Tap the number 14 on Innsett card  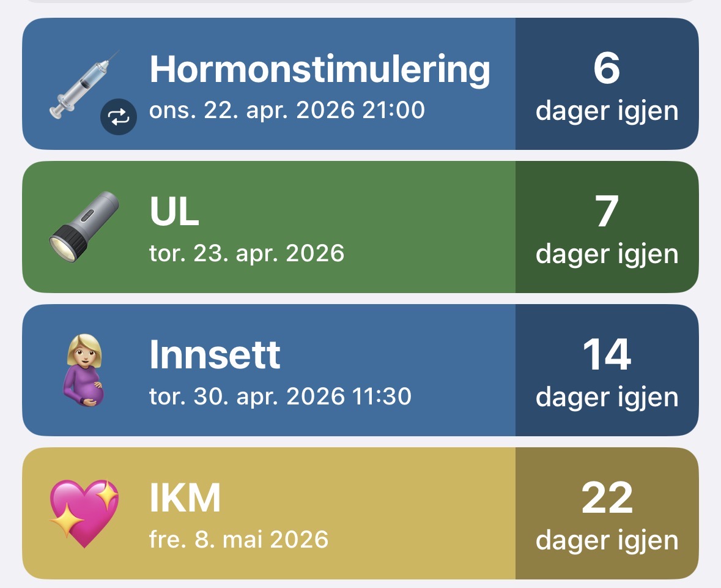click(x=607, y=355)
